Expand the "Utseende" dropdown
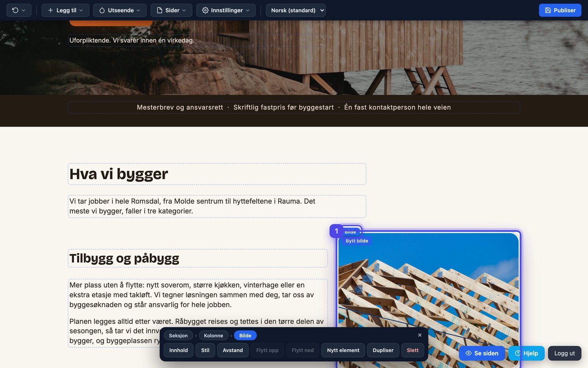This screenshot has height=368, width=588. point(120,10)
